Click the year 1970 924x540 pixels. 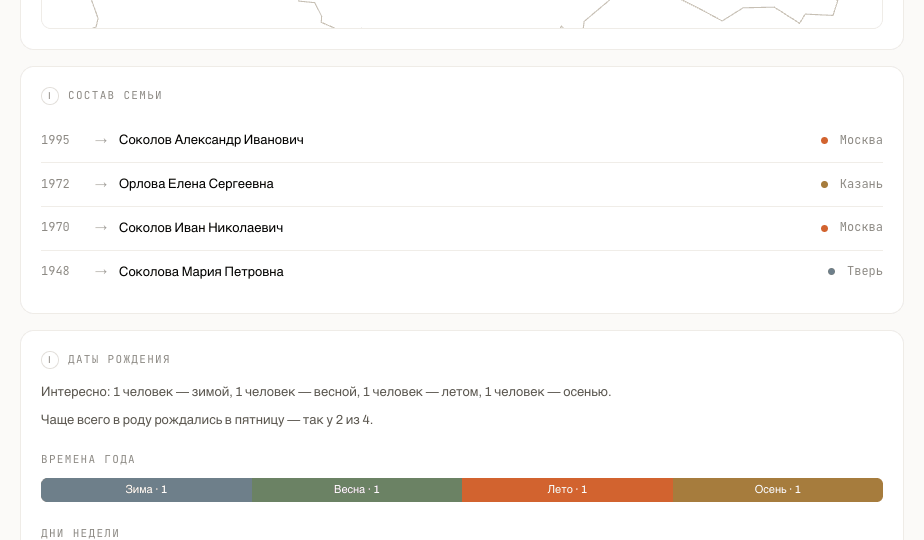55,227
